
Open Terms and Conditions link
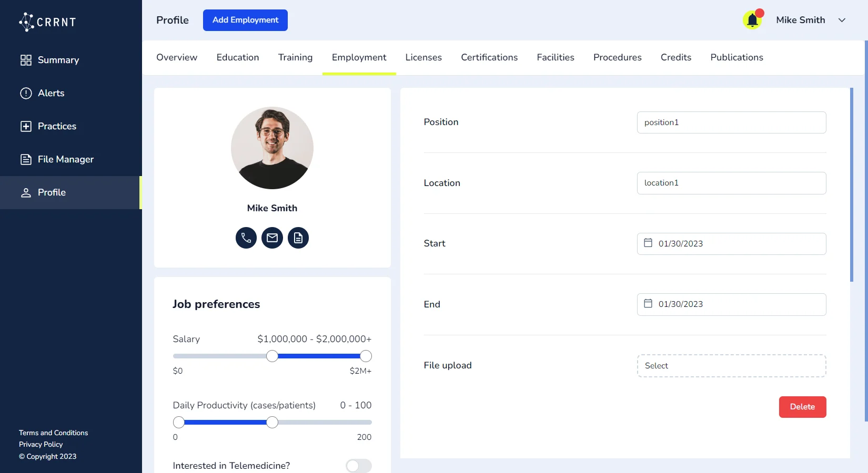click(x=53, y=433)
